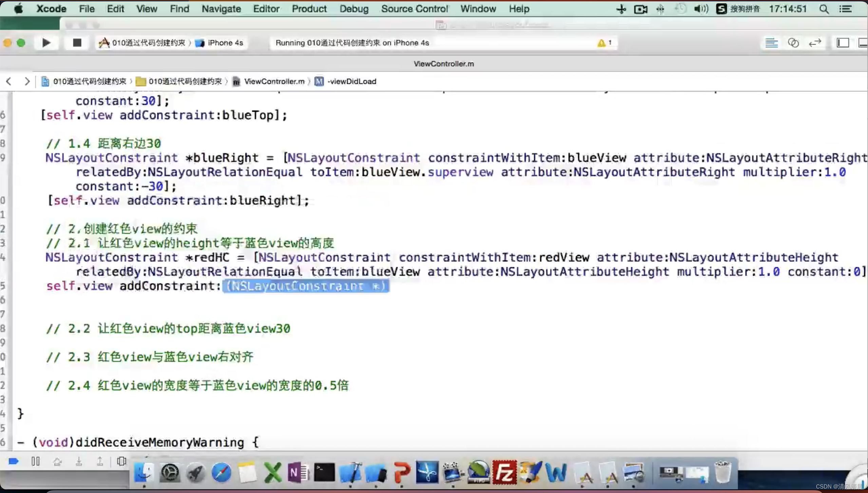Screen dimensions: 868x493
Task: Open the iPhone 4s device dropdown
Action: [221, 43]
